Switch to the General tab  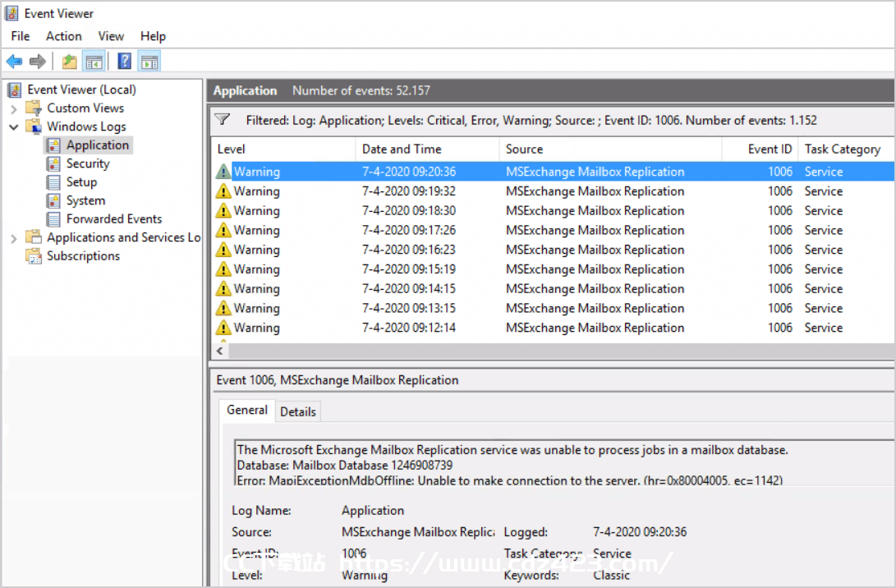click(247, 410)
